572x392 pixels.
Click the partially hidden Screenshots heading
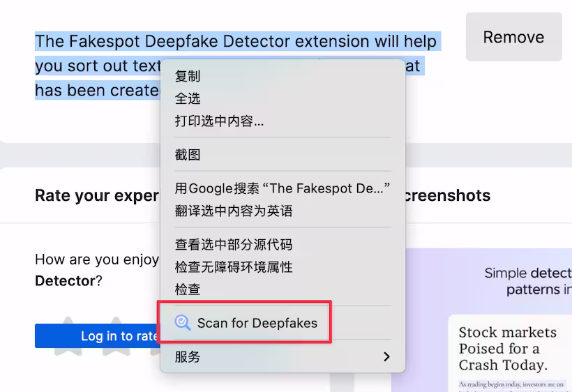(x=448, y=195)
